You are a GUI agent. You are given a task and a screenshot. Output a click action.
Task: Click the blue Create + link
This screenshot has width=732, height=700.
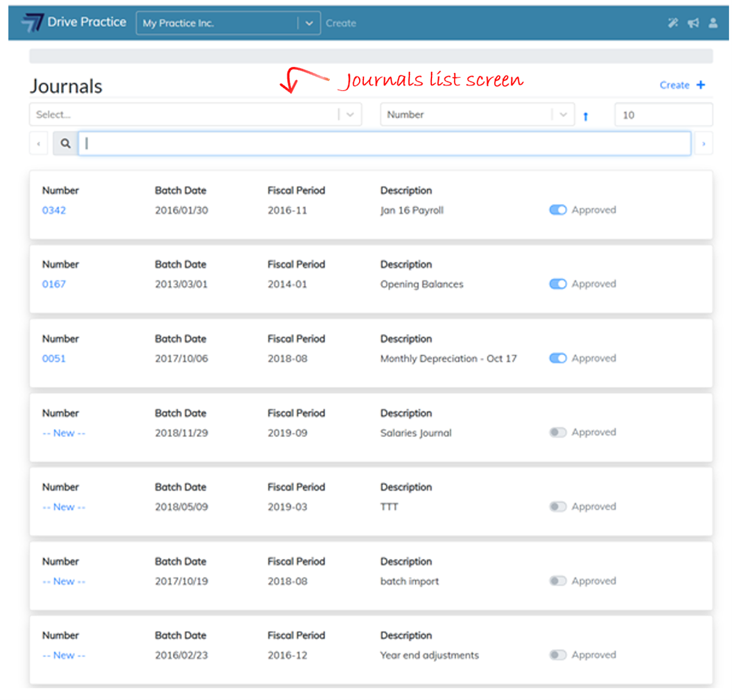point(682,85)
